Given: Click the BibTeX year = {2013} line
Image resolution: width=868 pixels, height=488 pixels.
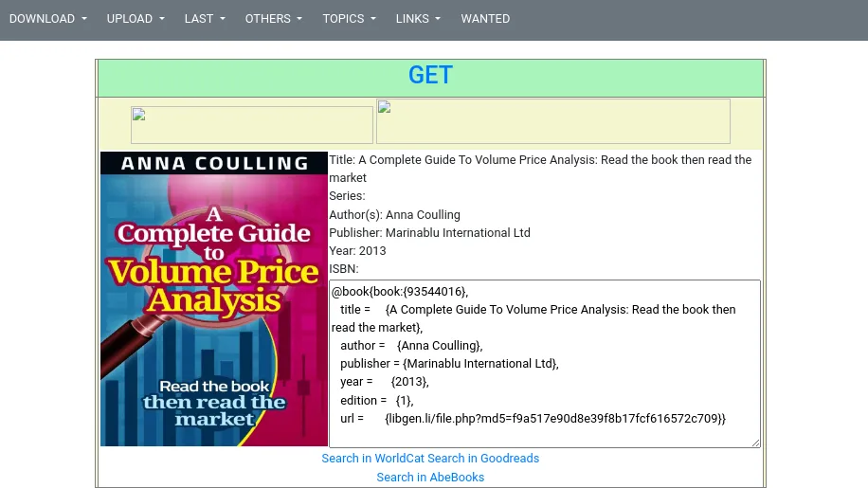Looking at the screenshot, I should point(385,382).
